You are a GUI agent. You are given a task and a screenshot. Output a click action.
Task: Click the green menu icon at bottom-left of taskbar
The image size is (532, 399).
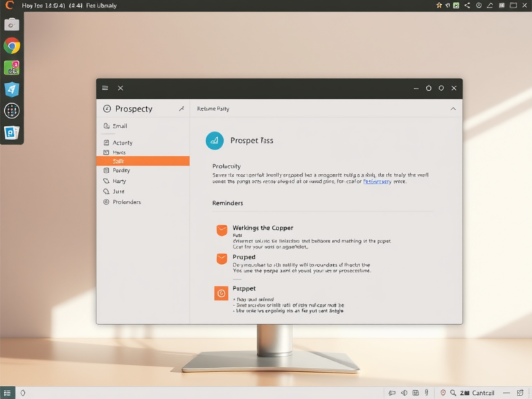click(8, 393)
